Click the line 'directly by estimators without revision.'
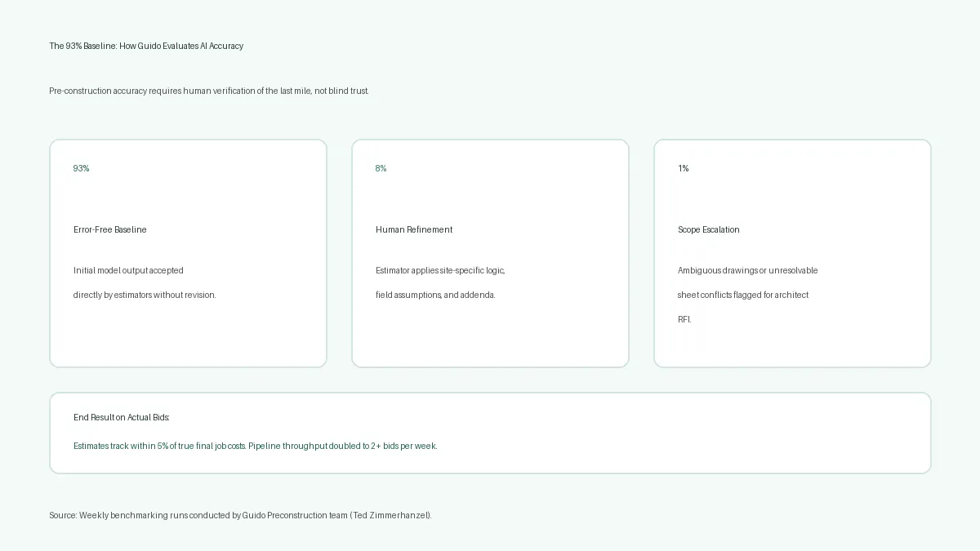980x551 pixels. pos(145,295)
